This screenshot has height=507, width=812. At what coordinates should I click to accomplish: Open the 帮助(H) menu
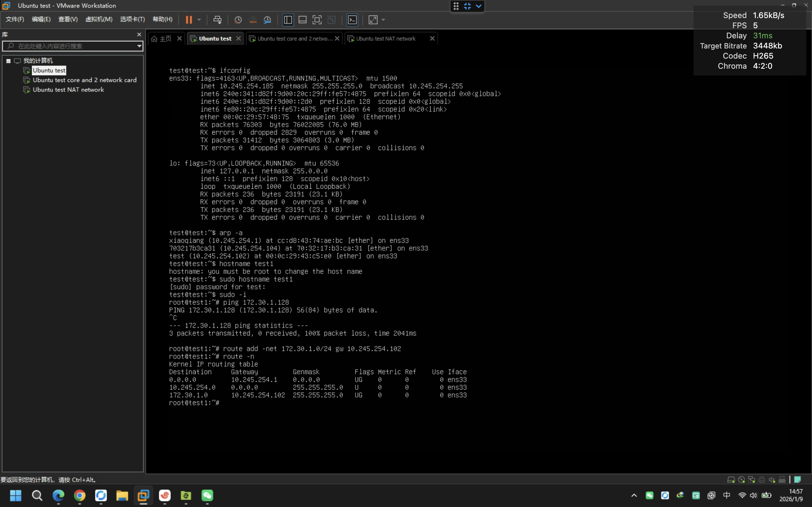(162, 19)
